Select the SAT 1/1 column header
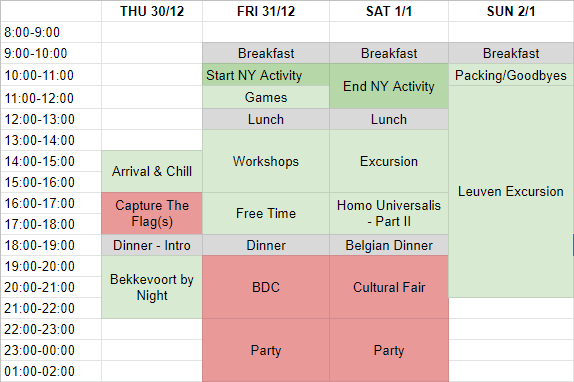This screenshot has width=574, height=382. [x=389, y=11]
